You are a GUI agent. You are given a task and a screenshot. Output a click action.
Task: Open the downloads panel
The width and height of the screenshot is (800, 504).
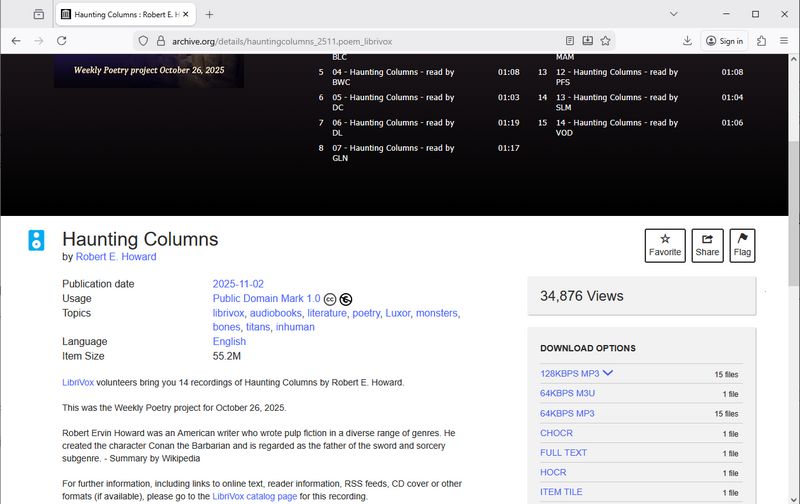tap(687, 41)
